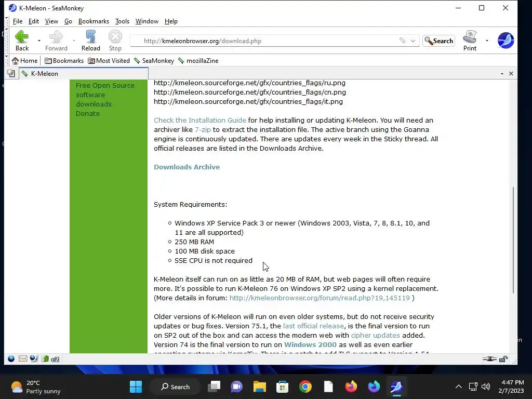
Task: Open File Explorer from the taskbar
Action: pyautogui.click(x=260, y=387)
